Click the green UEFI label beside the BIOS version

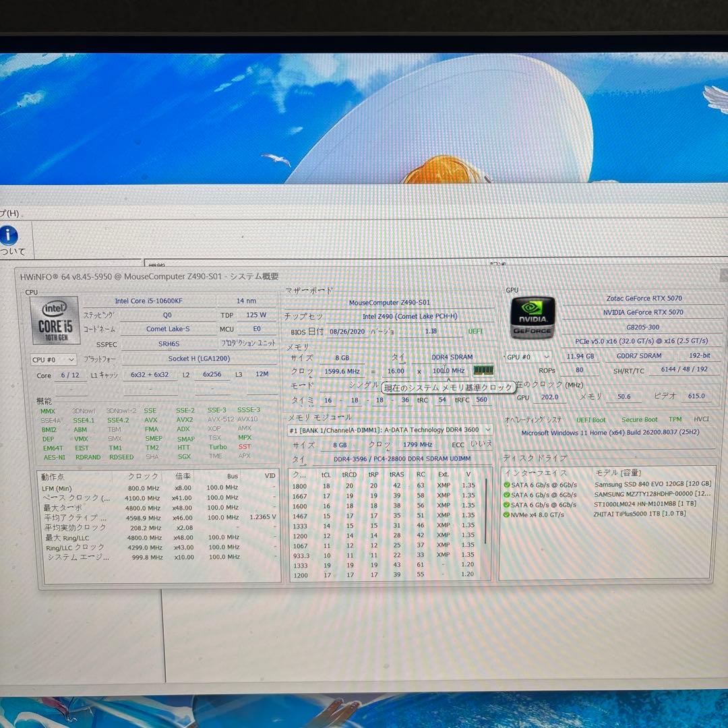tap(475, 332)
